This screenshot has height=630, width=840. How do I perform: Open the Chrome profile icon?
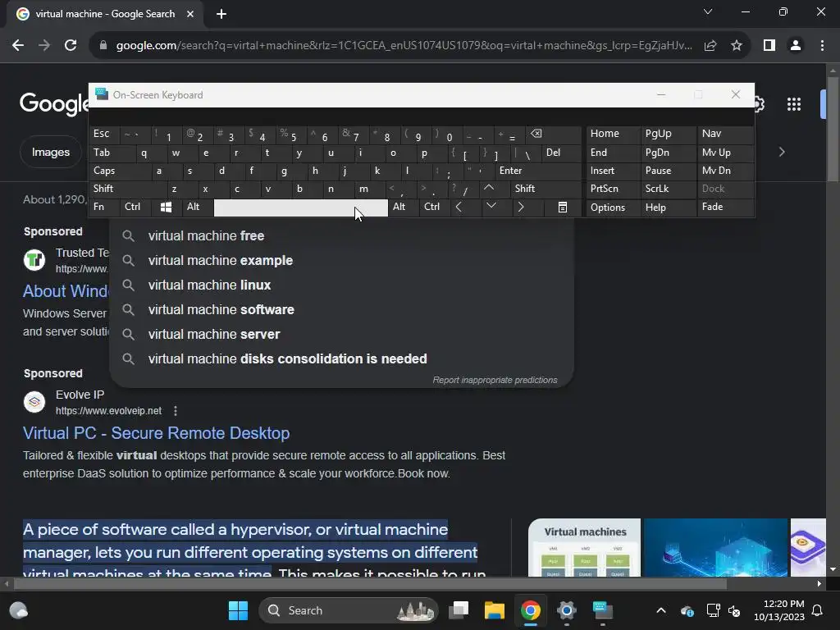click(796, 46)
